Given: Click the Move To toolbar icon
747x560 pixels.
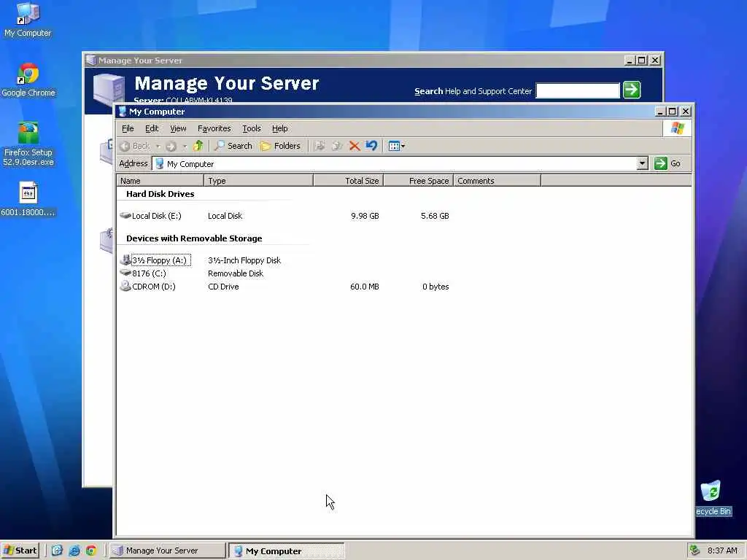Looking at the screenshot, I should pyautogui.click(x=320, y=146).
